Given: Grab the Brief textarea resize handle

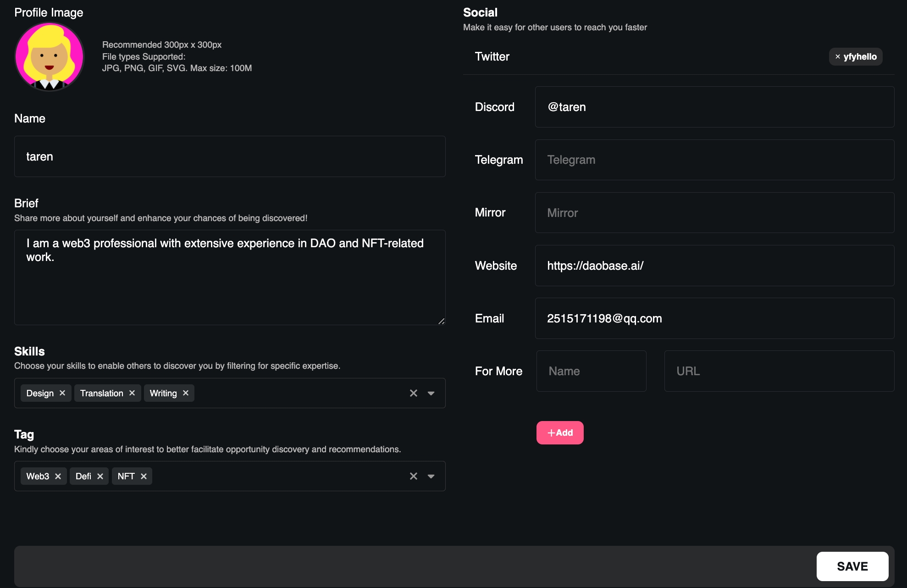Looking at the screenshot, I should 441,321.
